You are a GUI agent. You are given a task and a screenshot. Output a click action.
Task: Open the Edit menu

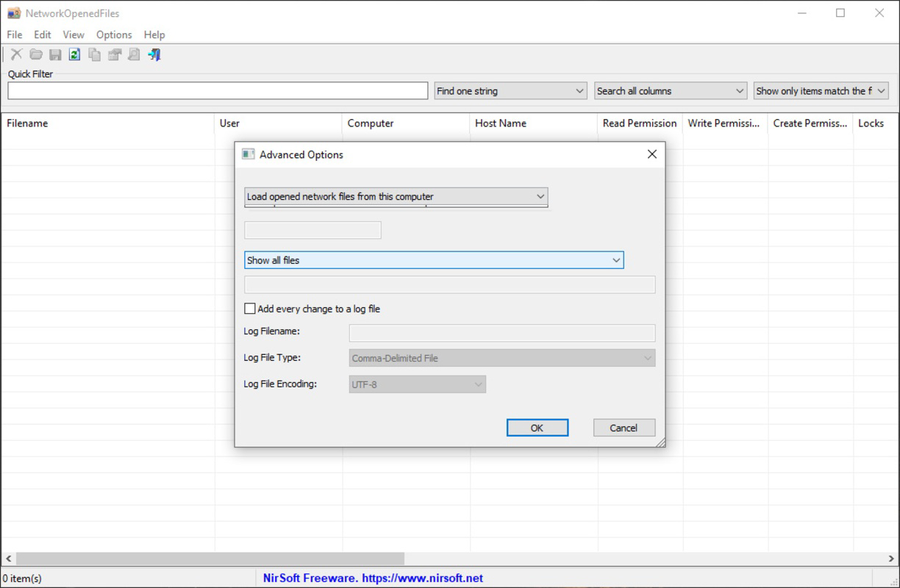(x=43, y=35)
